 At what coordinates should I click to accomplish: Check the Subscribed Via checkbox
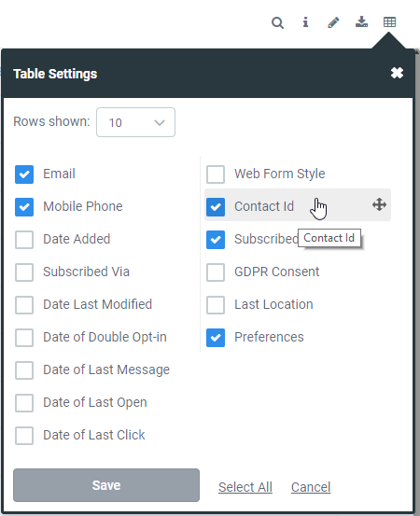[x=24, y=272]
